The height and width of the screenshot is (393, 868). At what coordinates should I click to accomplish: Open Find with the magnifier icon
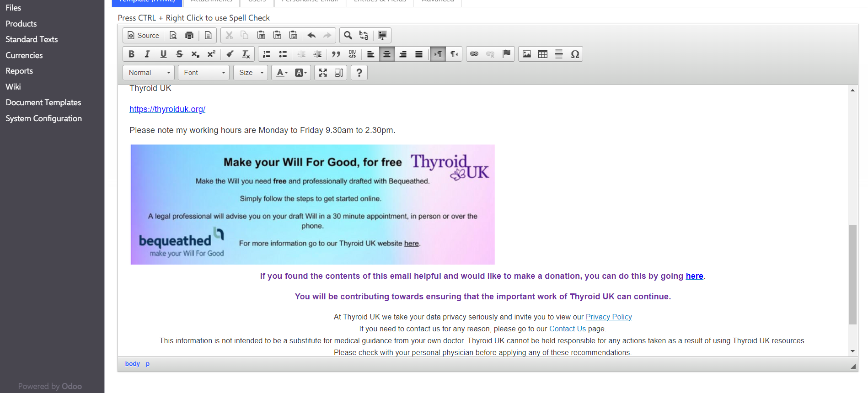(x=348, y=36)
